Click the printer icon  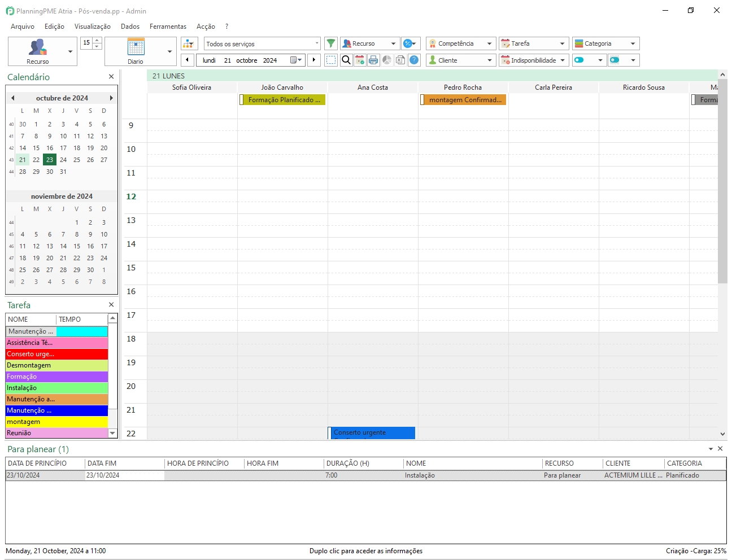click(x=373, y=60)
